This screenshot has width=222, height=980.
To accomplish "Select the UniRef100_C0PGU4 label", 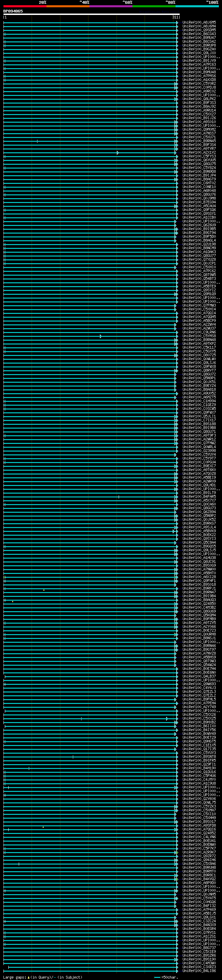I will (x=199, y=462).
